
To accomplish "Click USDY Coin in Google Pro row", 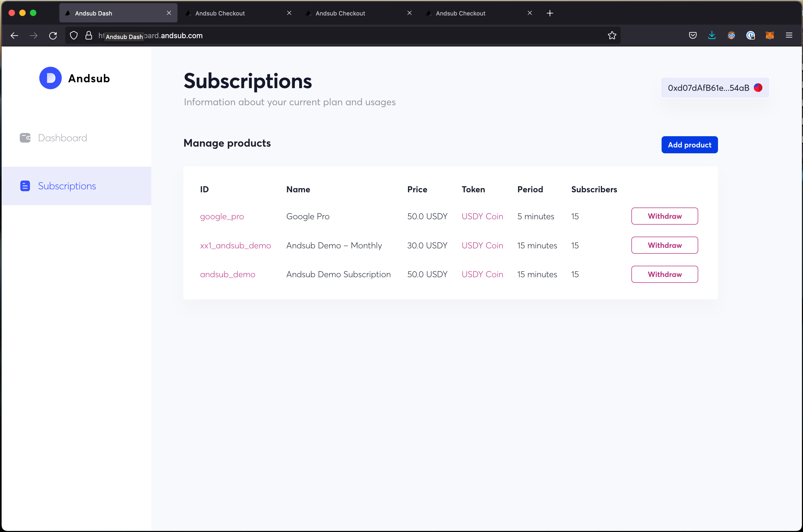I will (x=482, y=217).
